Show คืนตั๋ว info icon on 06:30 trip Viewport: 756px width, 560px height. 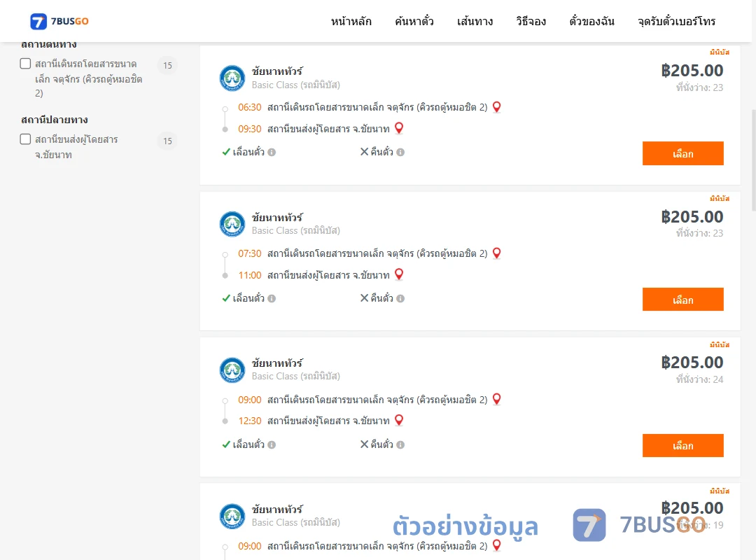400,153
